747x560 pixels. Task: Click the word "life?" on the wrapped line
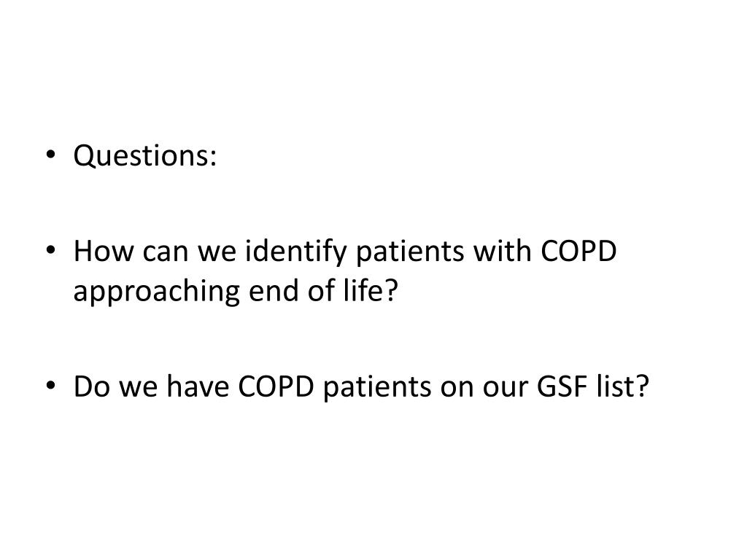(371, 290)
